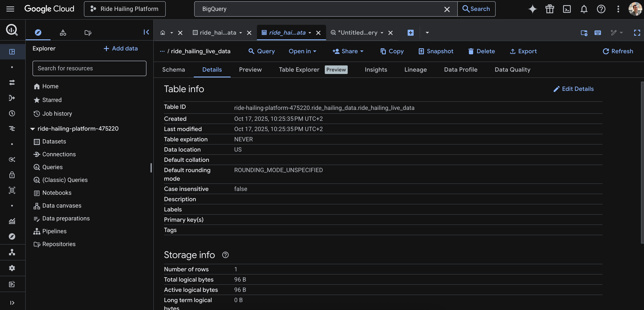Expand the bottom left sidebar toggle
Viewport: 644px width, 310px height.
12,303
